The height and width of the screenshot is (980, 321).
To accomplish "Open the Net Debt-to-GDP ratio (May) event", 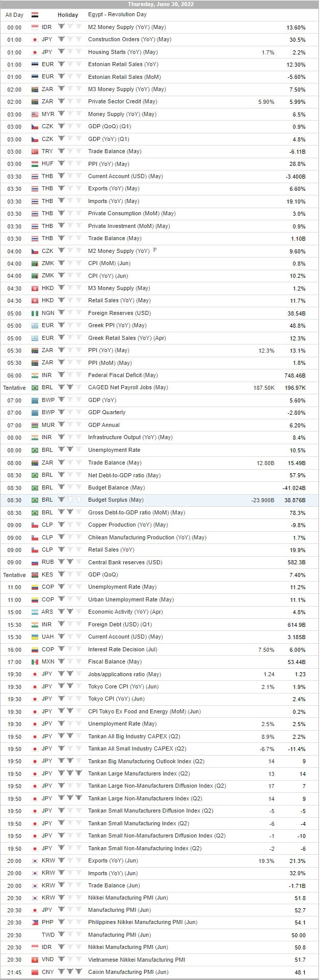I will click(124, 475).
